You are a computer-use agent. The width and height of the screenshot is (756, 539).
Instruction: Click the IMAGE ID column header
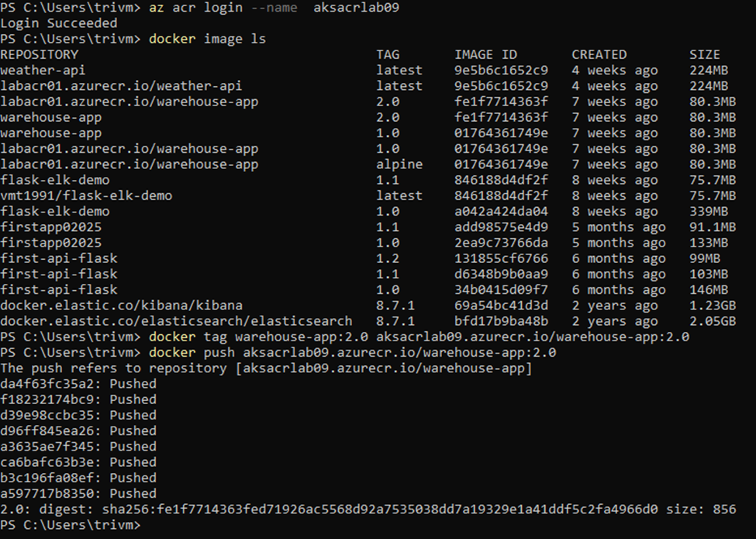point(485,54)
